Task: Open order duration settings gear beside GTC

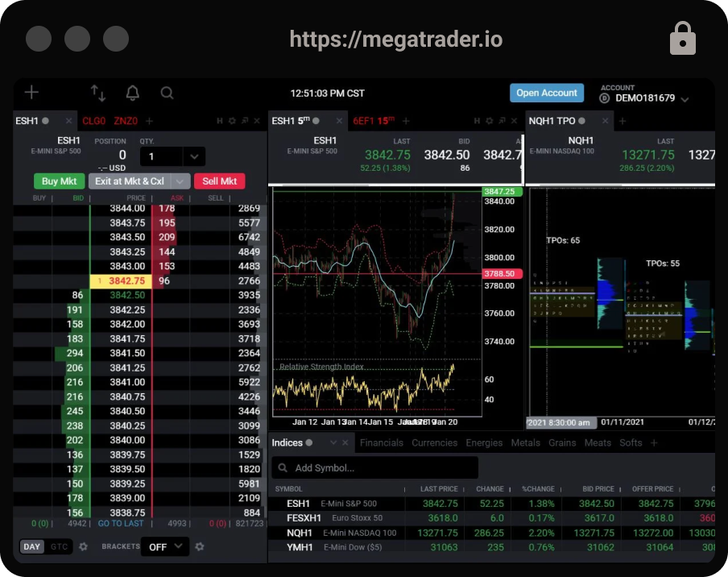Action: coord(83,546)
